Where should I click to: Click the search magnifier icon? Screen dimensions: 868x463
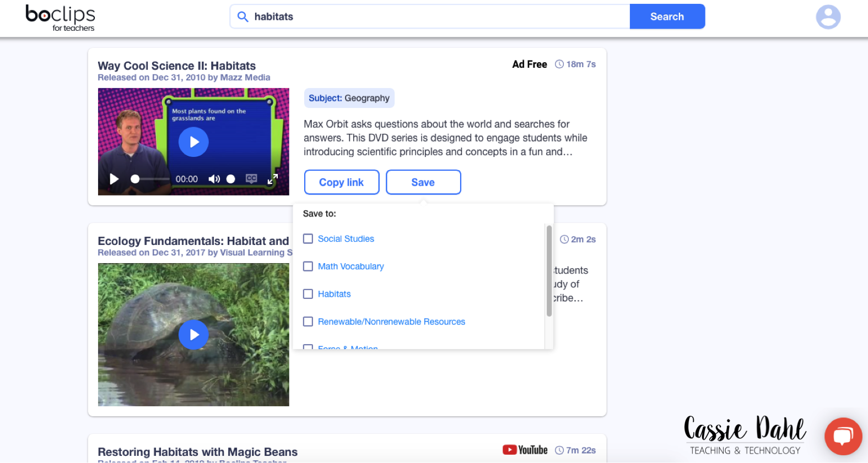(242, 17)
